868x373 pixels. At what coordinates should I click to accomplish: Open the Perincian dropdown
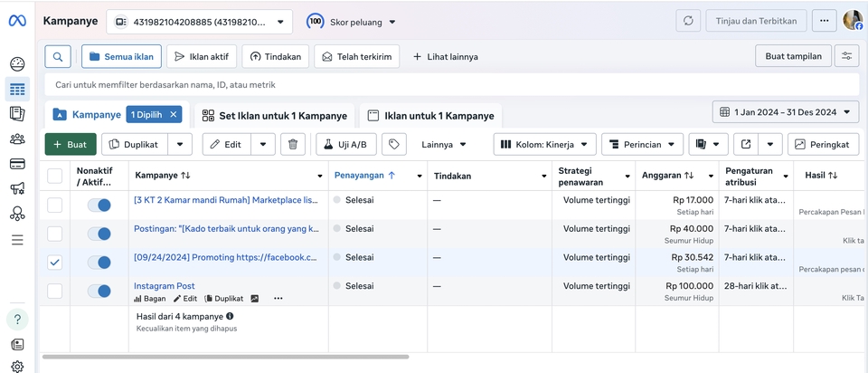(x=642, y=144)
